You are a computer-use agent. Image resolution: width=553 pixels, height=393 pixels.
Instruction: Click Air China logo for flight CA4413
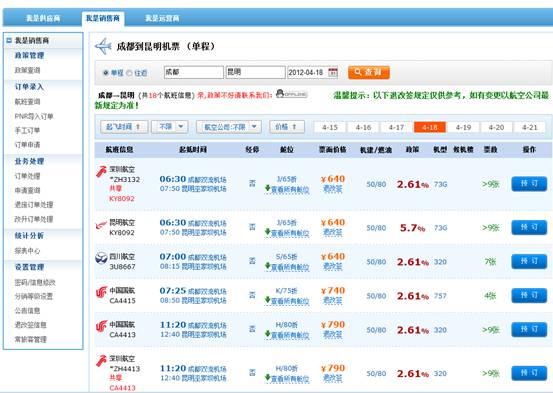pyautogui.click(x=101, y=326)
